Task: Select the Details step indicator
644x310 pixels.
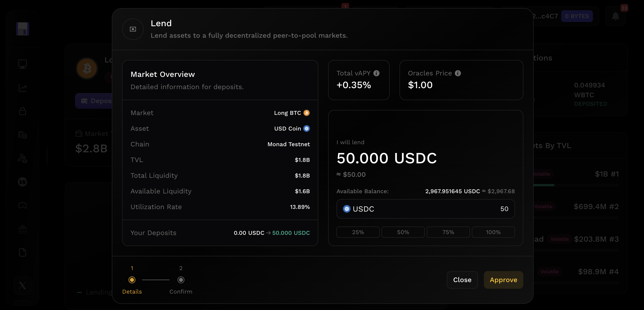Action: (x=132, y=280)
